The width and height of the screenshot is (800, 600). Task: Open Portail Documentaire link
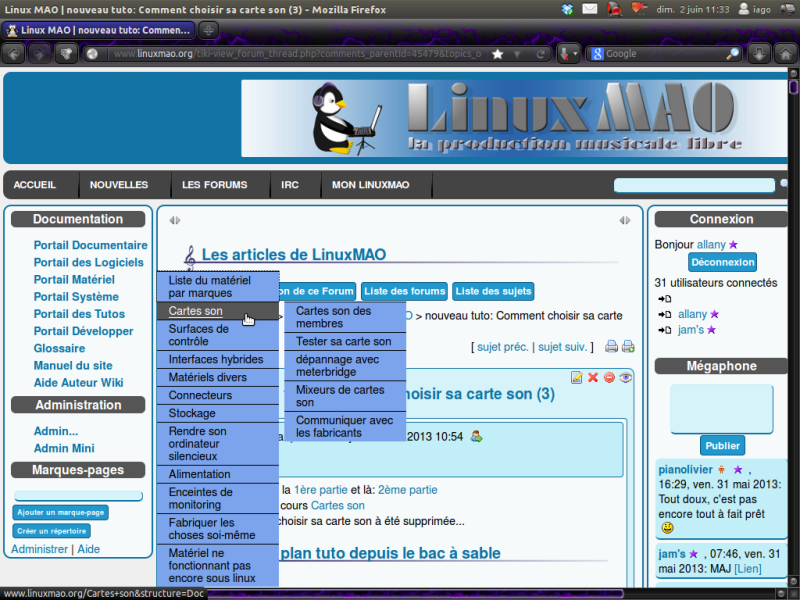coord(90,245)
